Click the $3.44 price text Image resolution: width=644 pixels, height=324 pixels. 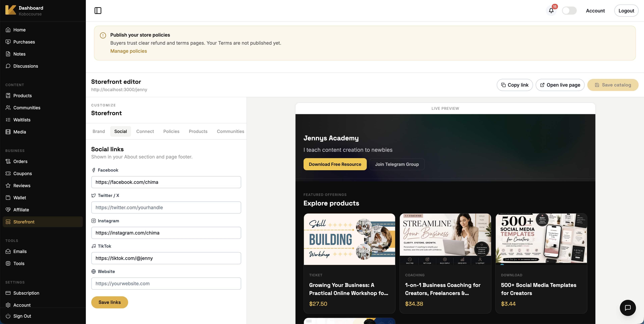pos(508,304)
